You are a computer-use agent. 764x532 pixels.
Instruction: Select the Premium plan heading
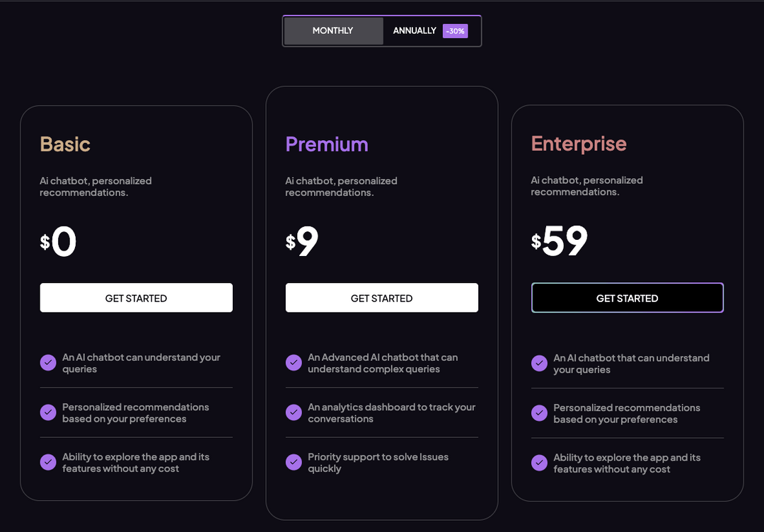[x=327, y=144]
